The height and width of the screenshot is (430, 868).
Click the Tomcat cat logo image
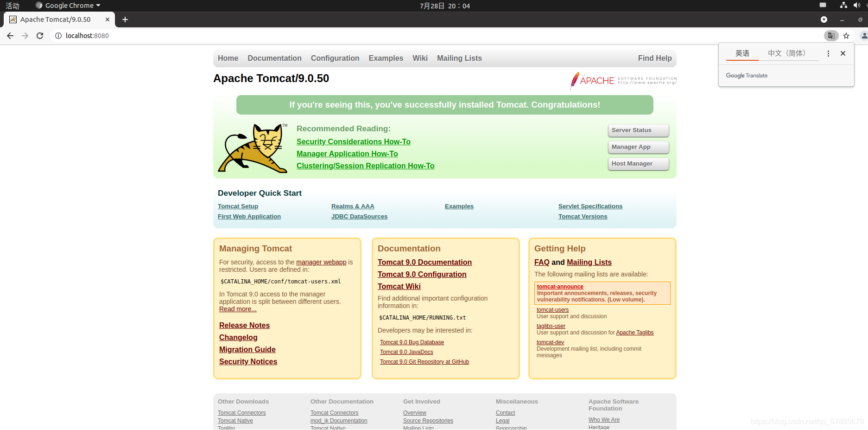pyautogui.click(x=253, y=148)
